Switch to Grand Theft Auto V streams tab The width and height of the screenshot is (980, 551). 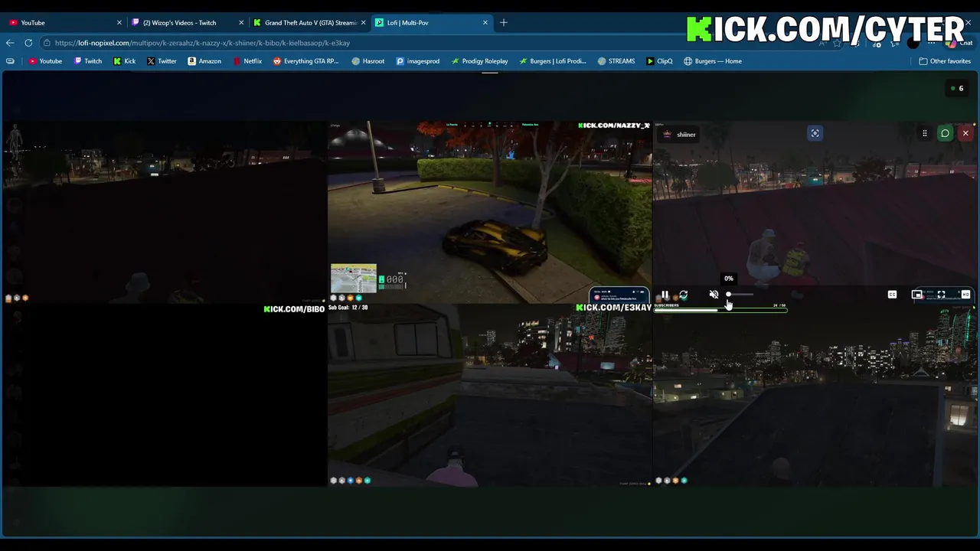pyautogui.click(x=309, y=22)
